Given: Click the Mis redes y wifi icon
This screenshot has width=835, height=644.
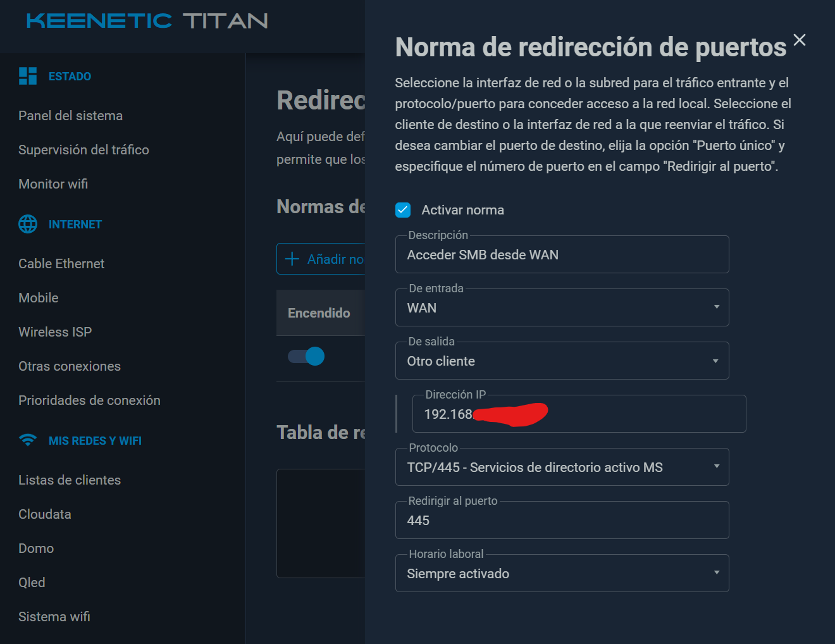Looking at the screenshot, I should pyautogui.click(x=28, y=440).
